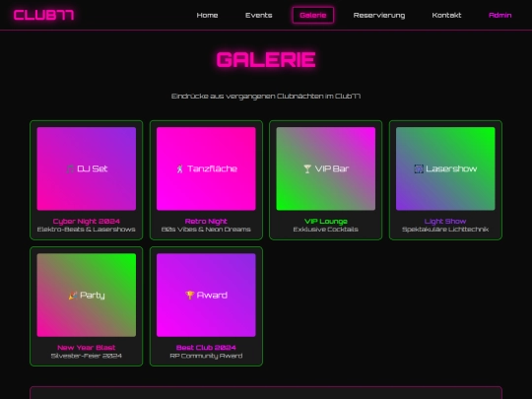Viewport: 532px width, 399px height.
Task: Click the Silvester-Feier 2024 caption
Action: pyautogui.click(x=87, y=356)
